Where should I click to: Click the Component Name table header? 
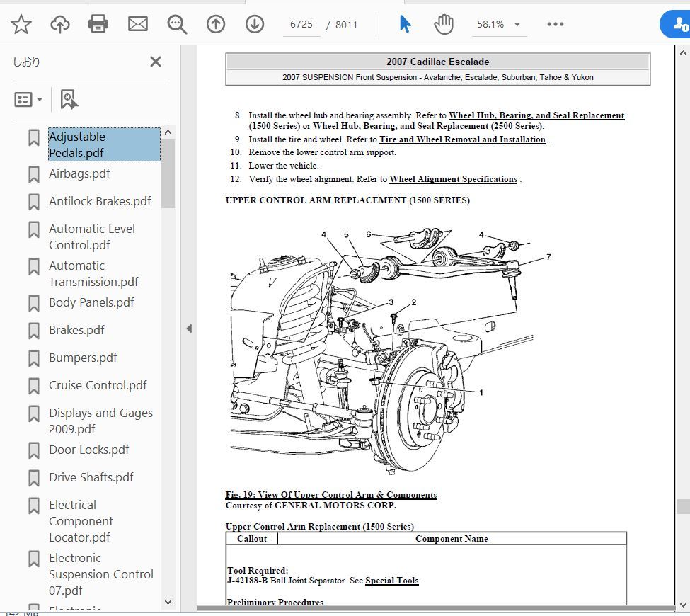click(x=452, y=539)
